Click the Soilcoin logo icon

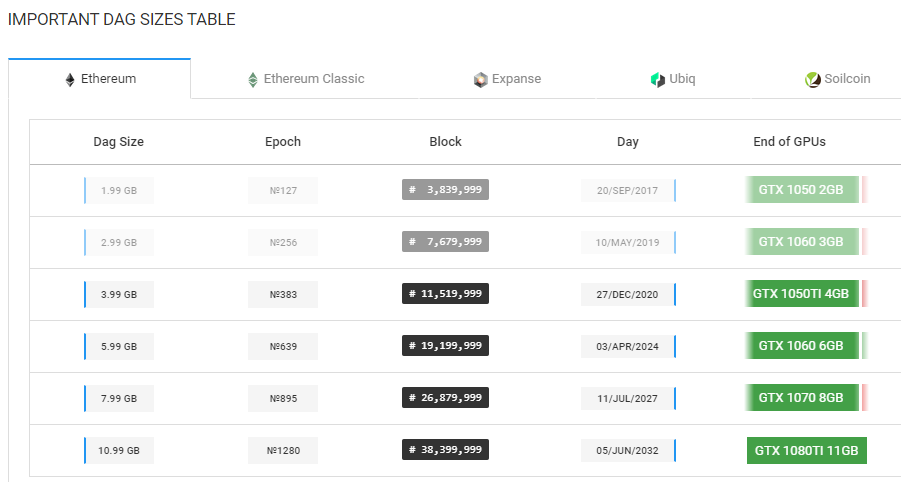(813, 79)
